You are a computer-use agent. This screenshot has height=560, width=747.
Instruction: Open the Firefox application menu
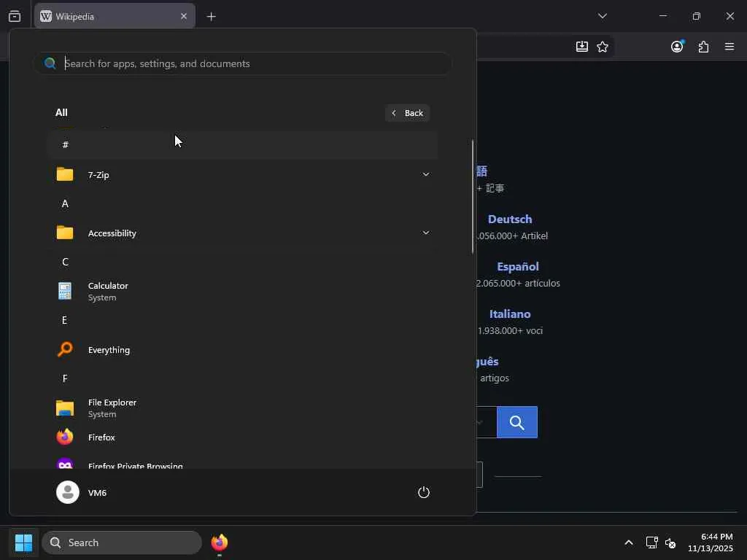(729, 46)
